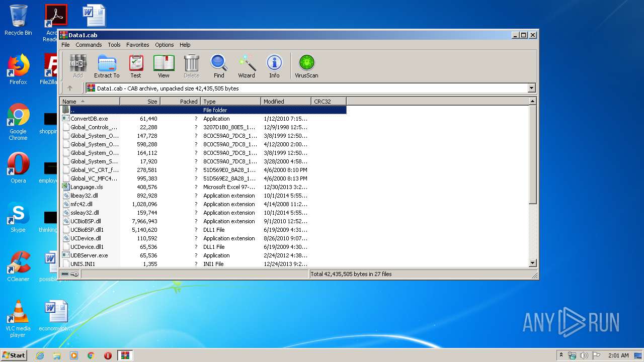Click the Start button

14,355
